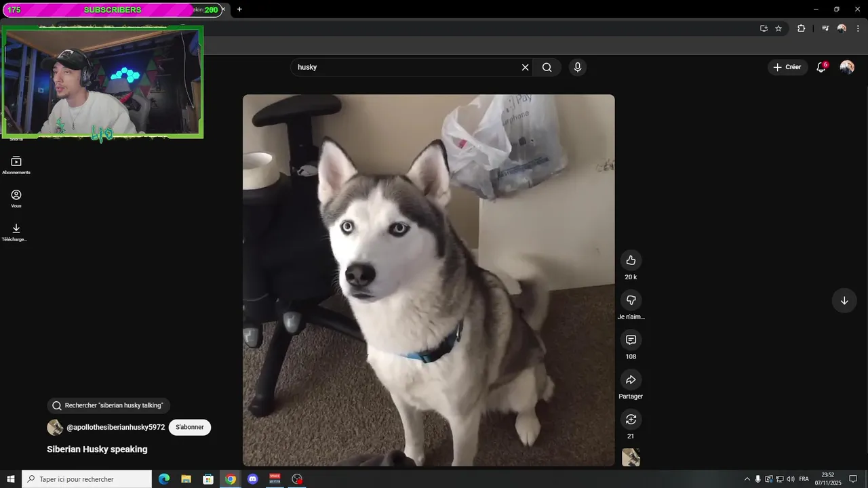The image size is (868, 488).
Task: Open the Windows Start menu
Action: [11, 479]
